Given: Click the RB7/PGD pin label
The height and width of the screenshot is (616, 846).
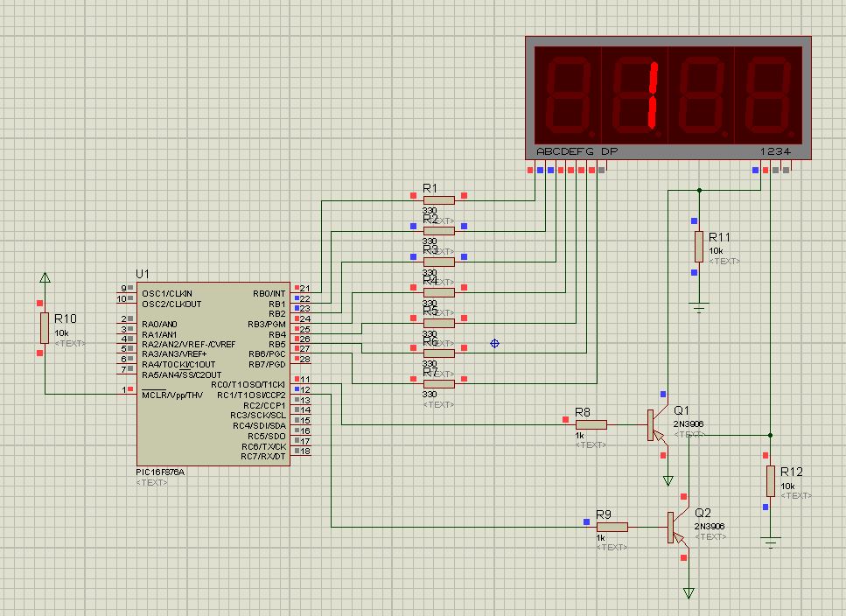Looking at the screenshot, I should tap(267, 365).
